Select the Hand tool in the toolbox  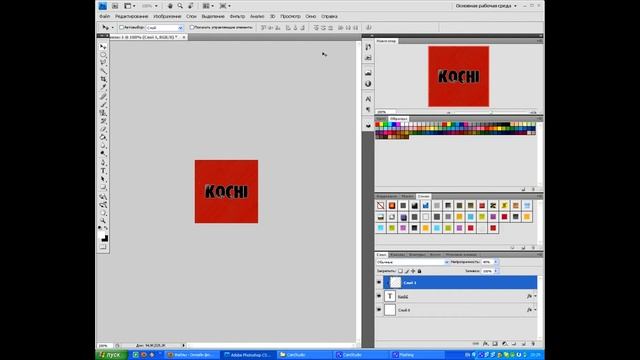[103, 213]
